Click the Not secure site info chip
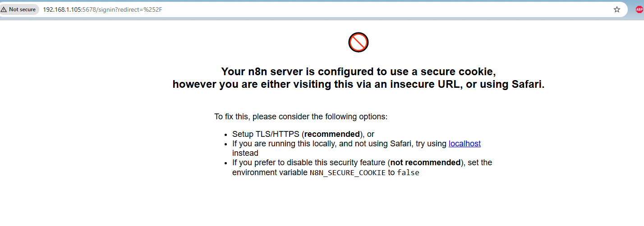 [x=19, y=9]
